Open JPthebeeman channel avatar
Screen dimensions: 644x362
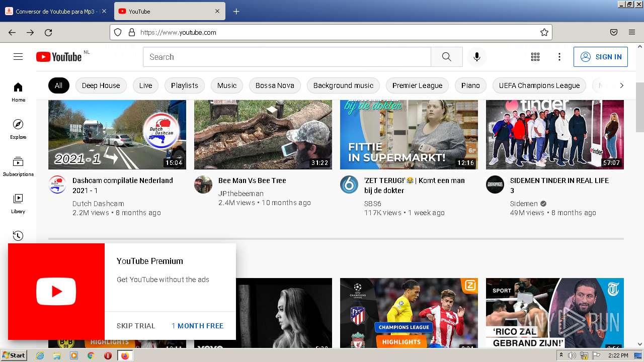coord(203,185)
